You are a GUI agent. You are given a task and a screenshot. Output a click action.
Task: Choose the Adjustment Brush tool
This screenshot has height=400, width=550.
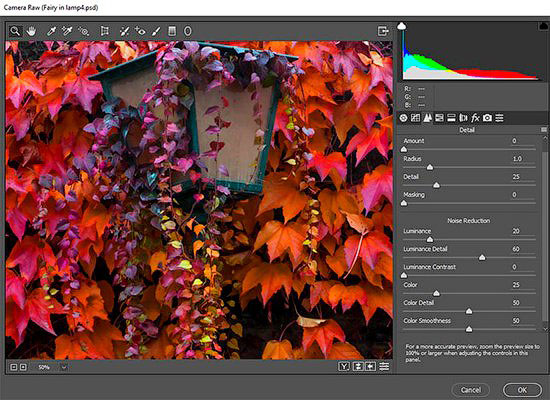[x=156, y=31]
